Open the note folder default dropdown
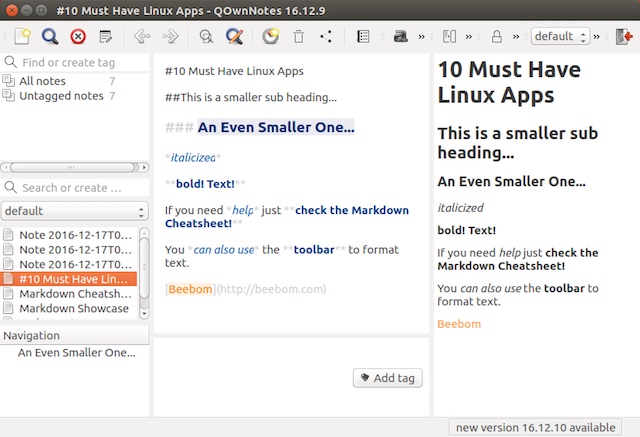This screenshot has height=437, width=640. (x=75, y=211)
